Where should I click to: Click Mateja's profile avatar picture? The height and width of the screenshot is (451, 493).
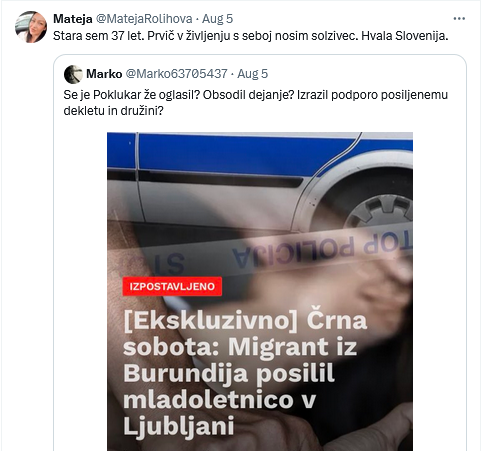tap(31, 27)
